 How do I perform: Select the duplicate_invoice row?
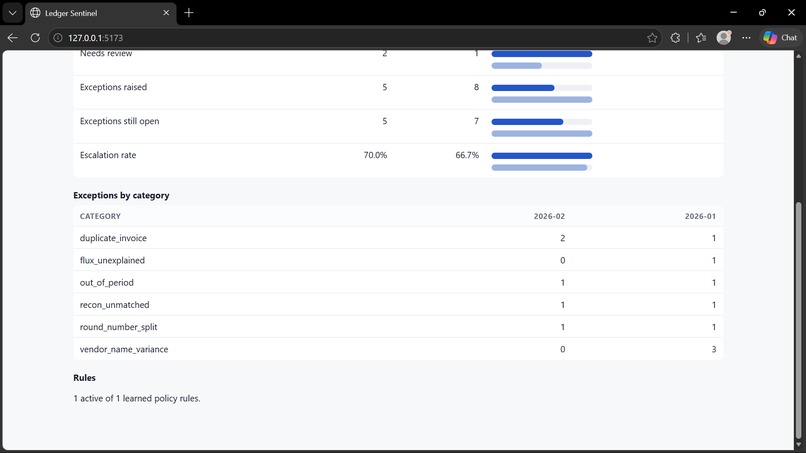point(398,238)
